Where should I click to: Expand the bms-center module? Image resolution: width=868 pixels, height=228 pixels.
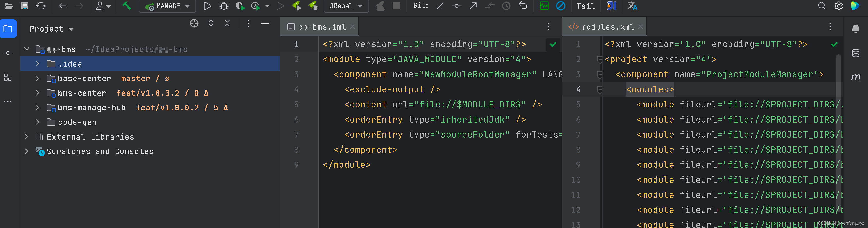click(x=37, y=92)
